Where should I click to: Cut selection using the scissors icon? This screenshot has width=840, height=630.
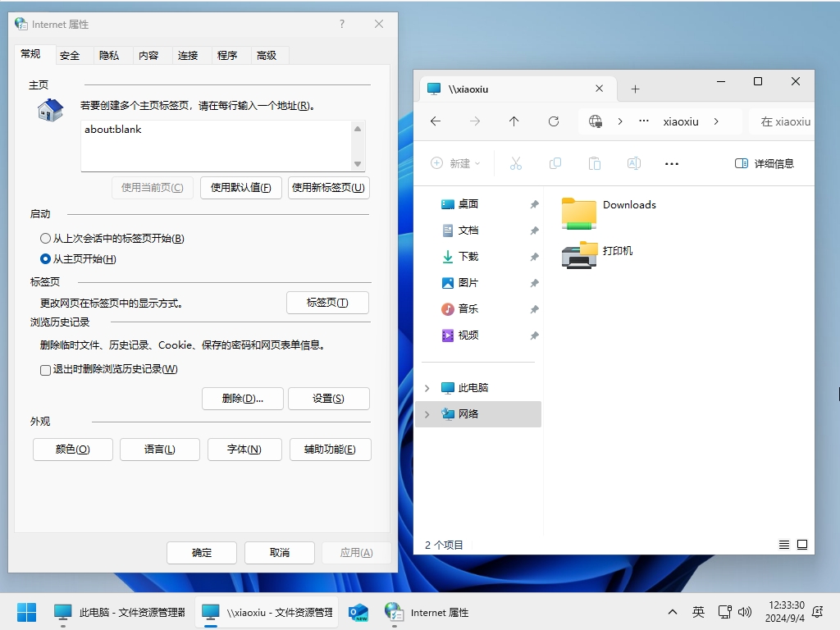(x=516, y=163)
